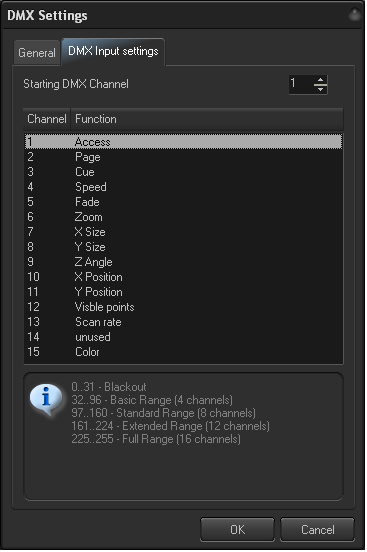
Task: Decrease the Starting DMX Channel with down arrow
Action: (320, 89)
